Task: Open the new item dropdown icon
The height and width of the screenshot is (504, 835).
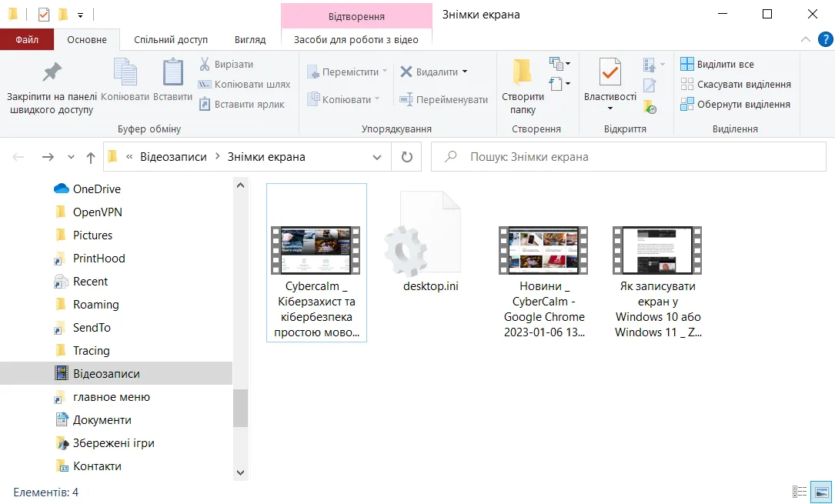Action: [x=559, y=65]
